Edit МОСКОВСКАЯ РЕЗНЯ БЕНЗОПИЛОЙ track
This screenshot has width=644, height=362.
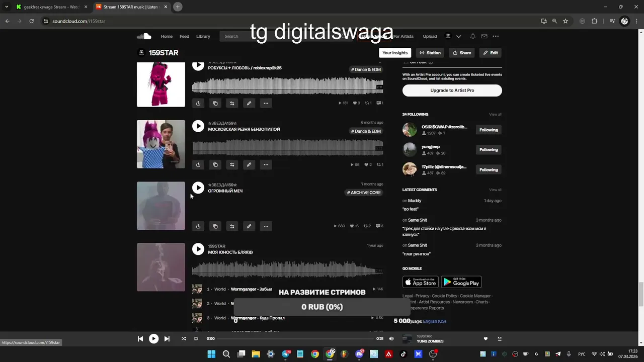pyautogui.click(x=249, y=164)
